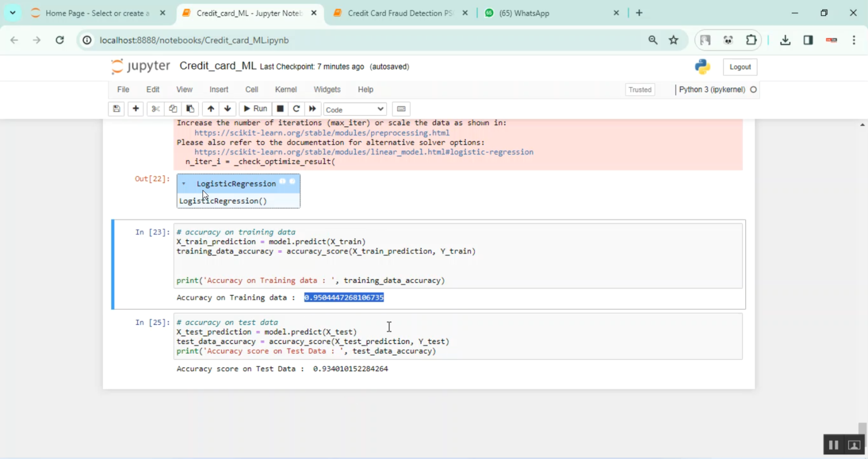Screen dimensions: 868x459
Task: Cut selected cells with the scissors icon
Action: click(x=155, y=109)
